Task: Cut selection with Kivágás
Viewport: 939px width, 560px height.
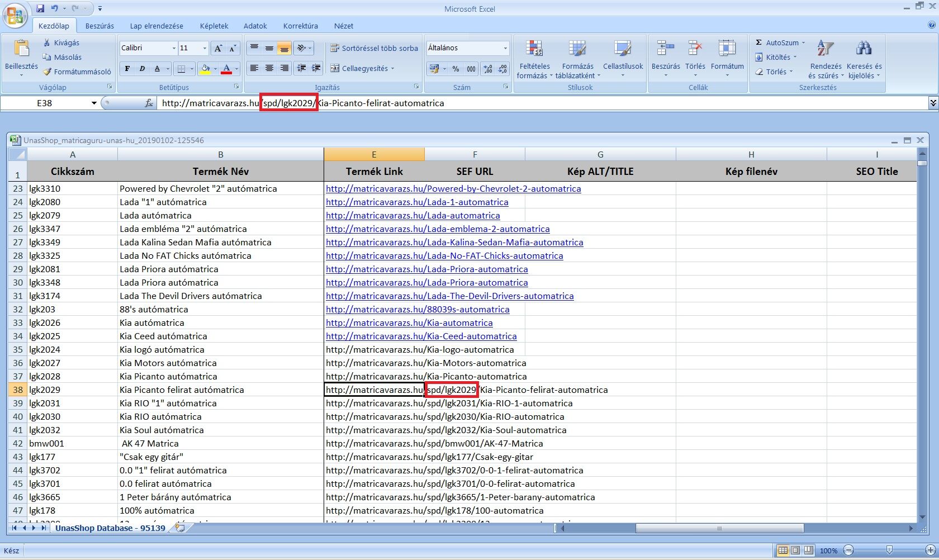Action: pos(61,42)
